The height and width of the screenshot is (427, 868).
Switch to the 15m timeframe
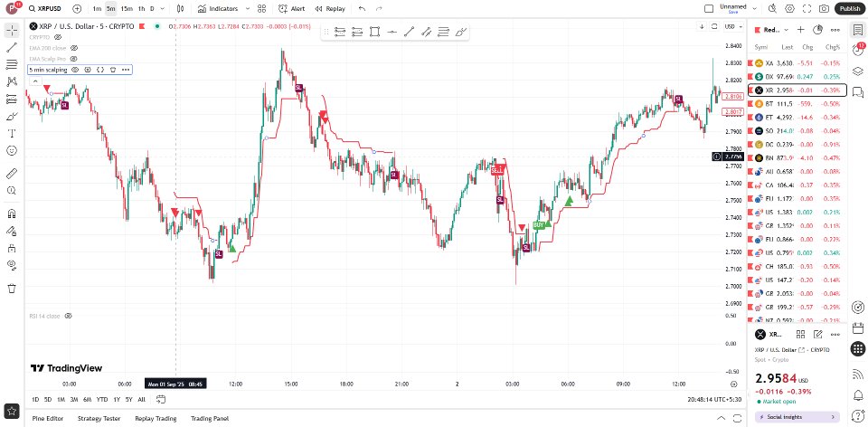(x=127, y=9)
